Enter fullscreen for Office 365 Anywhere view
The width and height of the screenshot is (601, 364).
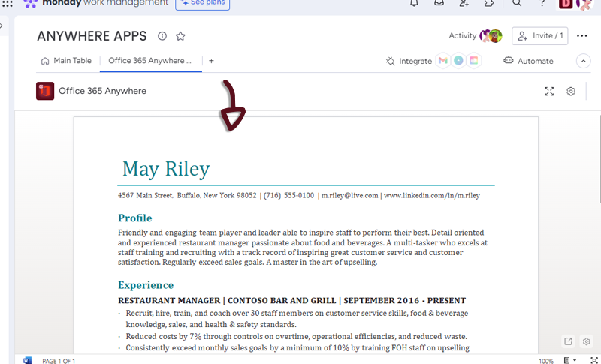click(549, 91)
